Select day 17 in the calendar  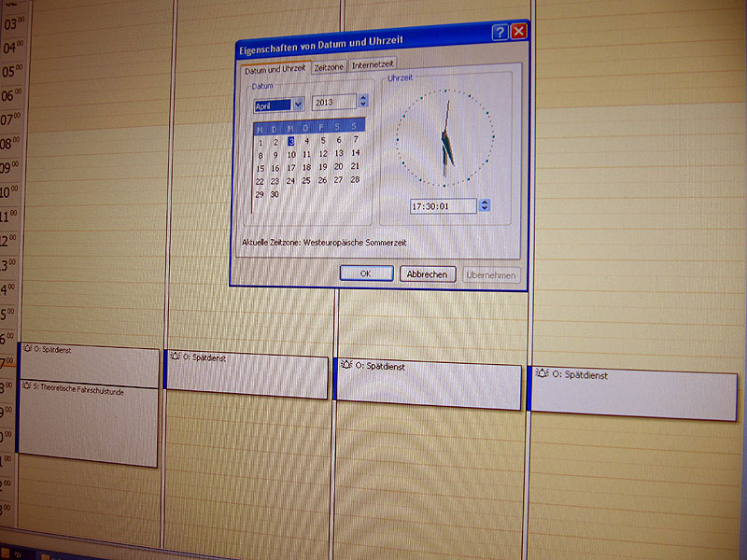(291, 168)
